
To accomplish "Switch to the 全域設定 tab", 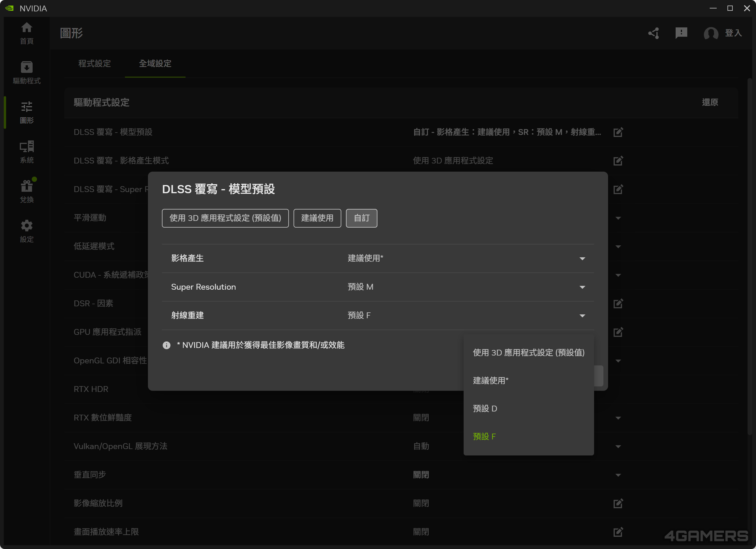I will [x=155, y=63].
